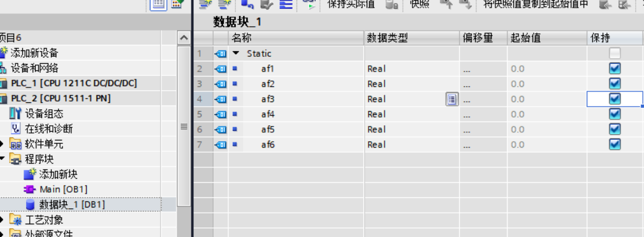Collapse the 程序块 folder node
This screenshot has height=237, width=644.
(2, 159)
